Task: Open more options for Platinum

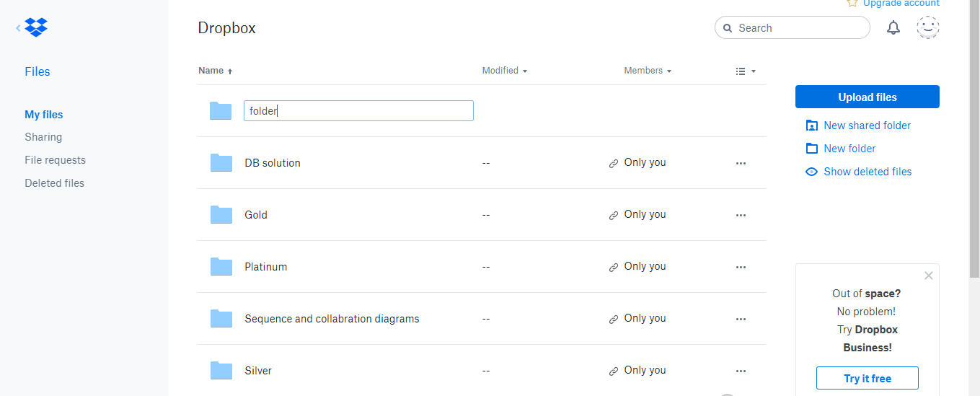Action: [741, 267]
